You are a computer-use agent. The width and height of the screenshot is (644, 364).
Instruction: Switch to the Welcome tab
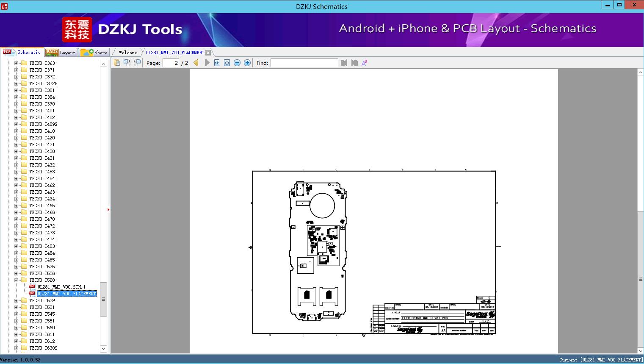[128, 53]
